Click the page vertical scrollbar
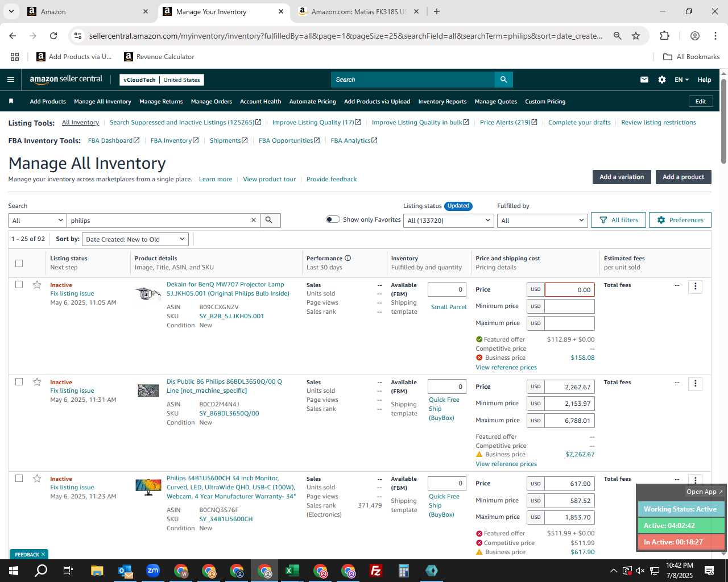The width and height of the screenshot is (728, 582). click(x=723, y=120)
